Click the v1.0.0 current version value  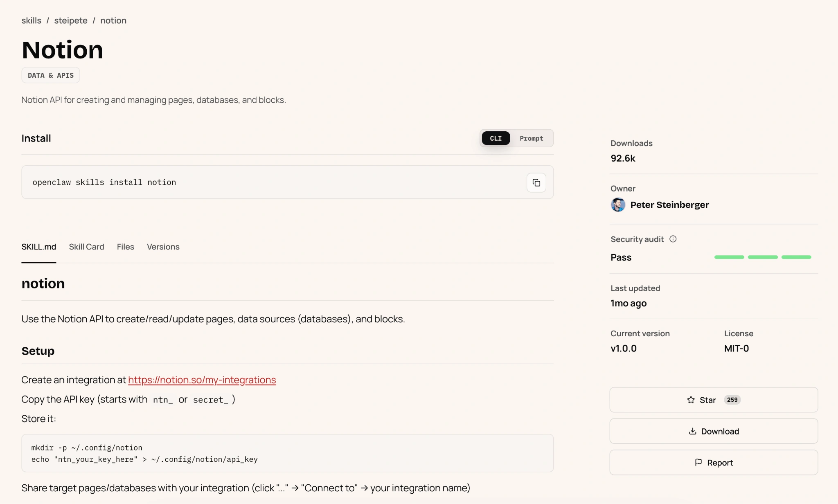[624, 349]
